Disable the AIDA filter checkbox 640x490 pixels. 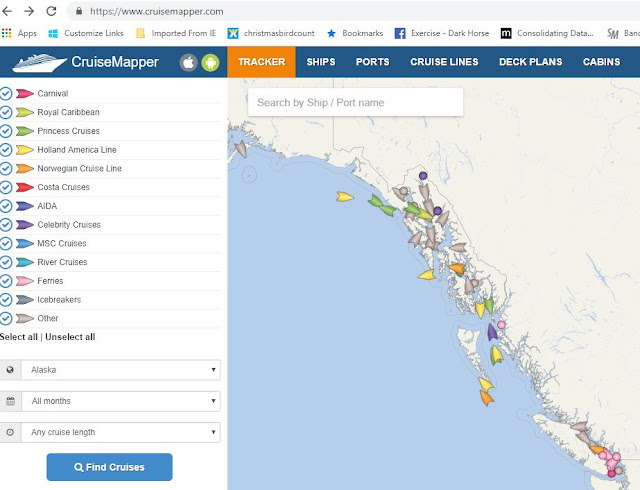pos(6,206)
